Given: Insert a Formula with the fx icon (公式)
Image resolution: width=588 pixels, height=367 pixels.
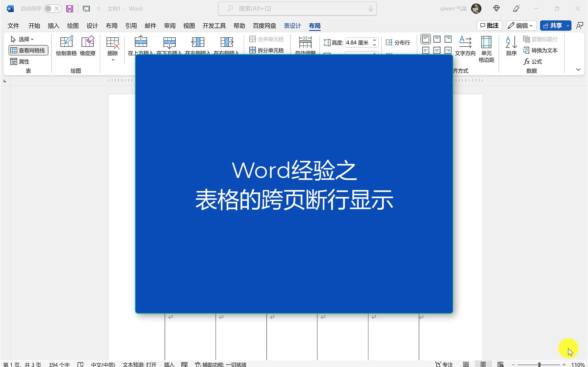Looking at the screenshot, I should pos(533,62).
